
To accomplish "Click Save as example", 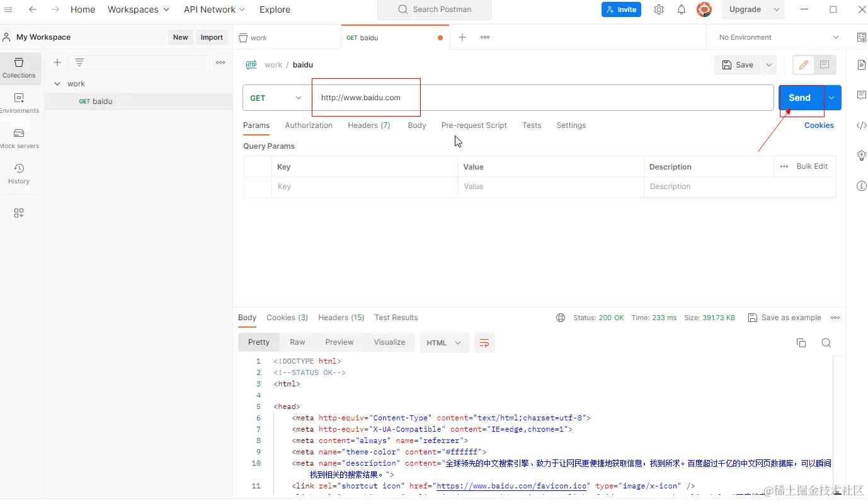I will [785, 318].
